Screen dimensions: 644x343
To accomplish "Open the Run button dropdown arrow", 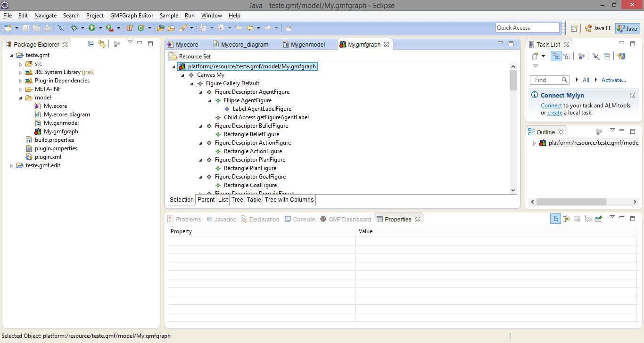I will click(100, 28).
